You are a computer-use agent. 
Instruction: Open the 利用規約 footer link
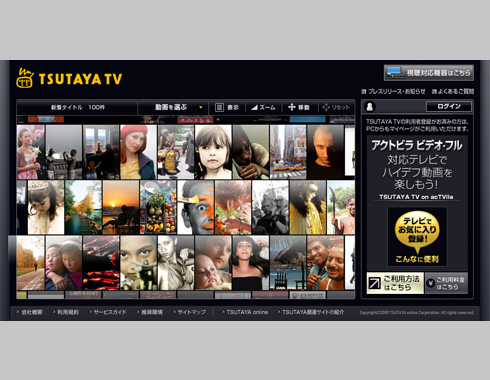click(65, 312)
